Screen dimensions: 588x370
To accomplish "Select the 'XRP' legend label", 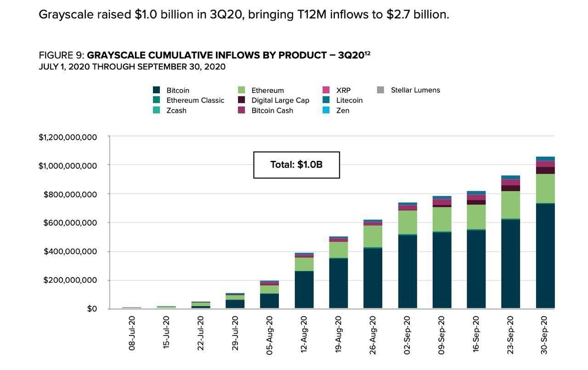I will (x=344, y=91).
